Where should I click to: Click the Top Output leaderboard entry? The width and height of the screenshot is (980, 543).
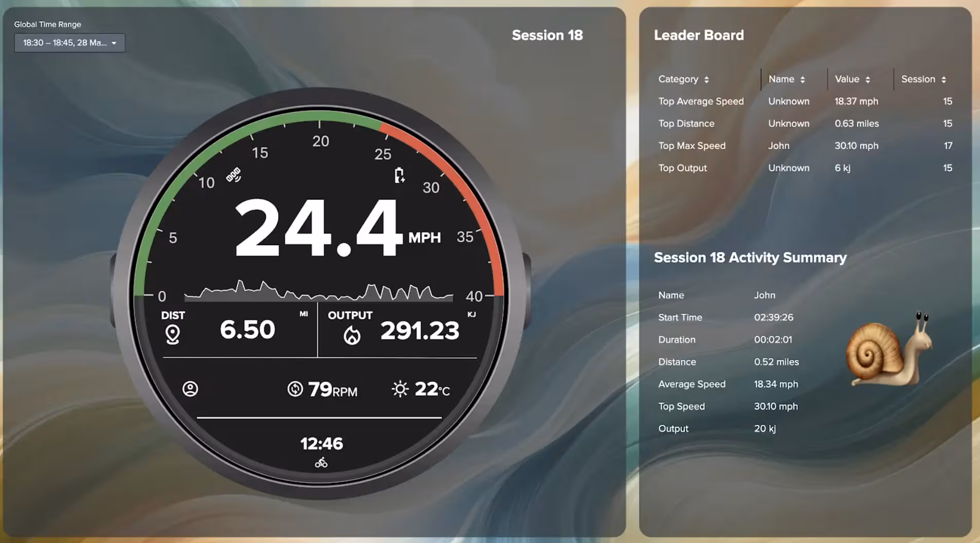682,168
